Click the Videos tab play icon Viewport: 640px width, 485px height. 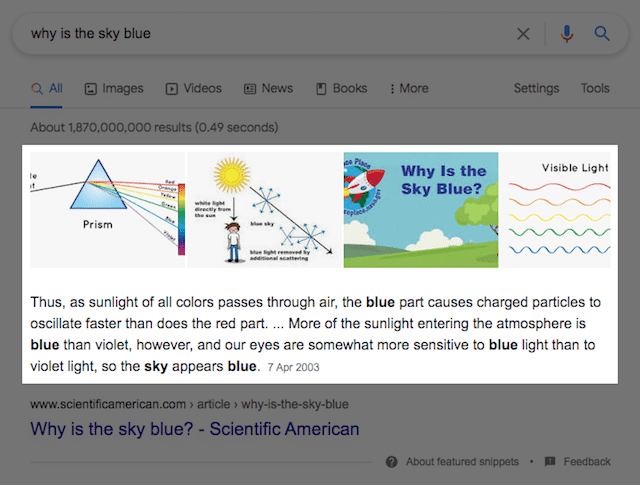click(172, 89)
